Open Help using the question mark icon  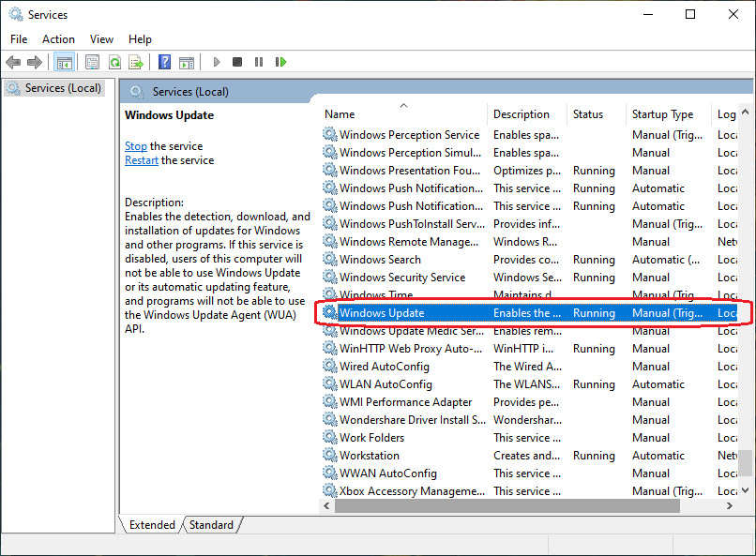(164, 62)
